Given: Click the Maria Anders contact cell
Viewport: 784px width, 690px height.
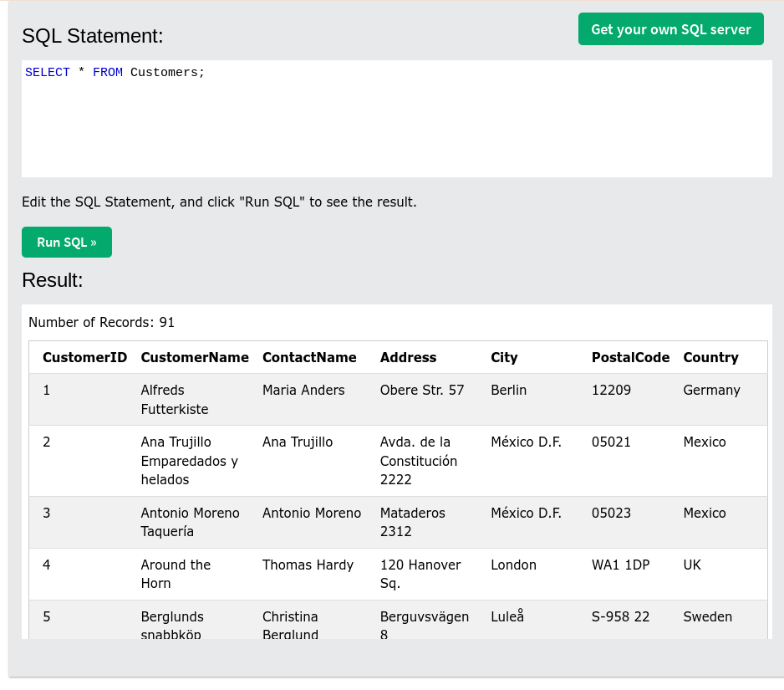Looking at the screenshot, I should click(x=314, y=399).
